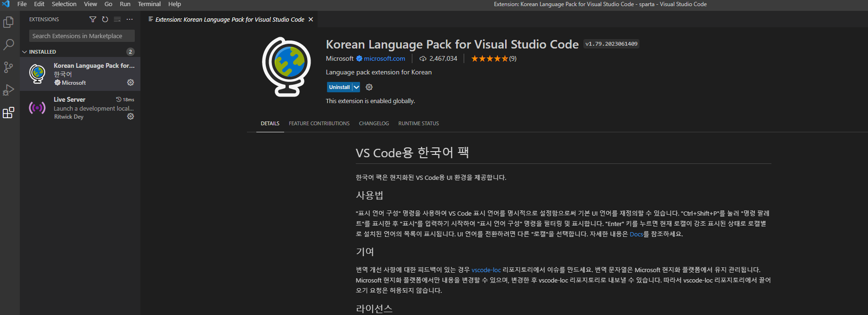
Task: Click the Microsoft publisher name
Action: [339, 58]
